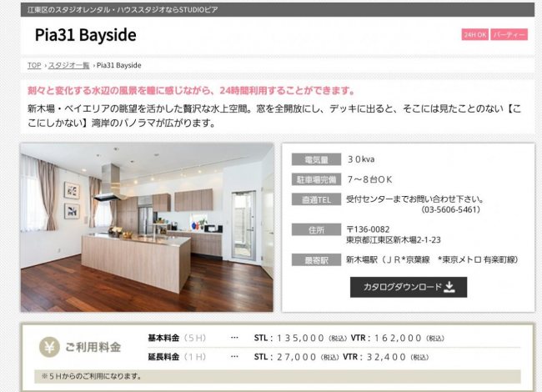Click the Pia31 Bayside page title
542x392 pixels.
(85, 35)
